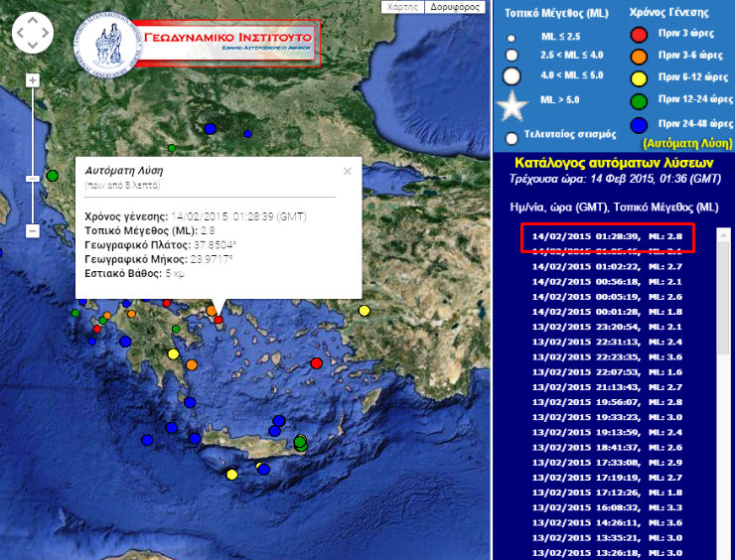Image resolution: width=735 pixels, height=560 pixels.
Task: Click the star icon for ML > 5.0
Action: click(513, 104)
